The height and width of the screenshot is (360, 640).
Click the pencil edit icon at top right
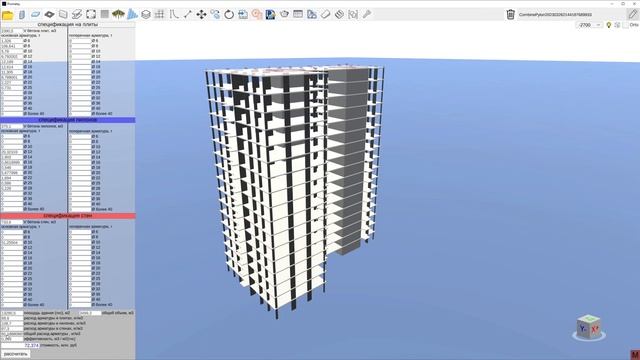(x=632, y=15)
